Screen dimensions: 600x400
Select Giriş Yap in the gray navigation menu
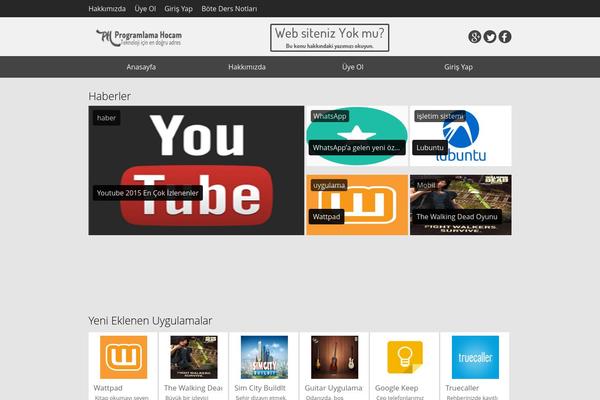click(x=458, y=67)
